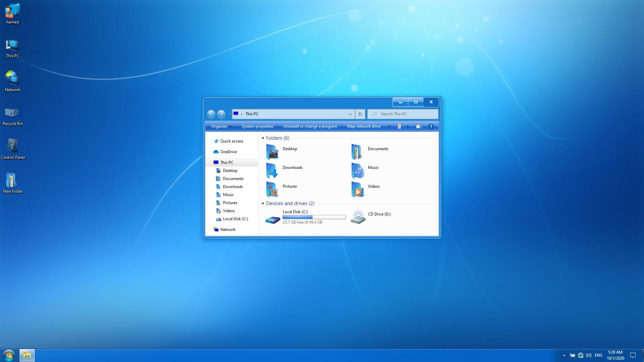Viewport: 644px width, 362px height.
Task: Change view using the view icon
Action: 399,126
